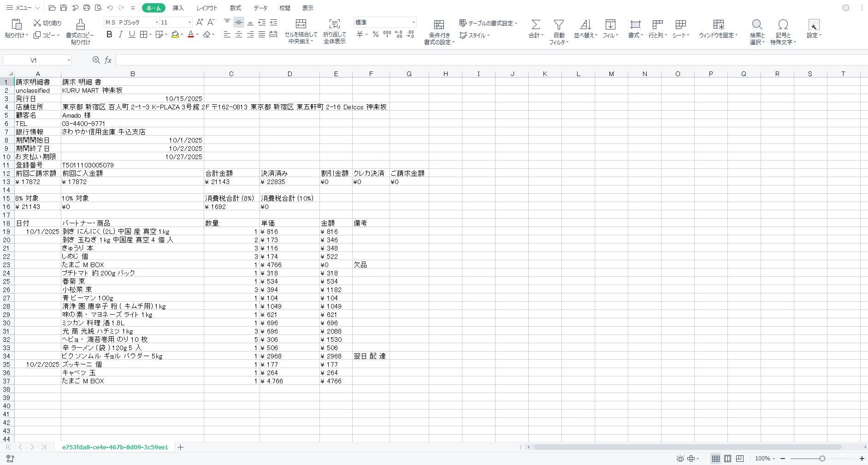Apply justify alignment icon

(x=262, y=35)
